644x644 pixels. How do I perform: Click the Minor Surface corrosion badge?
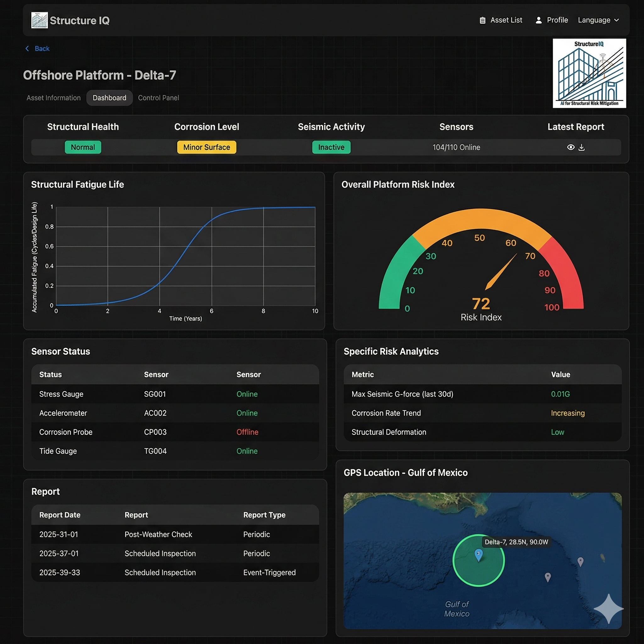pos(206,147)
